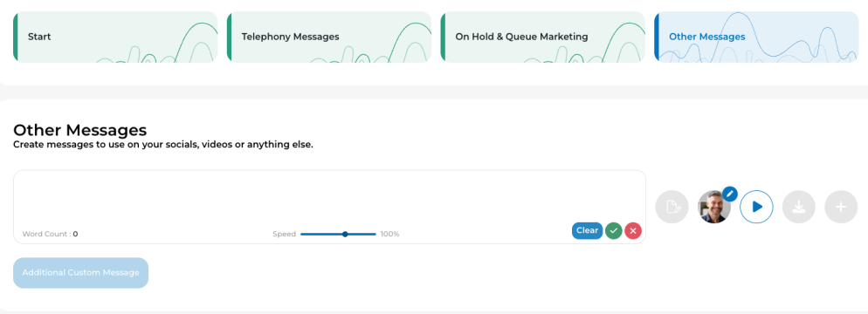Click Additional Custom Message button
The width and height of the screenshot is (868, 314).
[x=81, y=272]
